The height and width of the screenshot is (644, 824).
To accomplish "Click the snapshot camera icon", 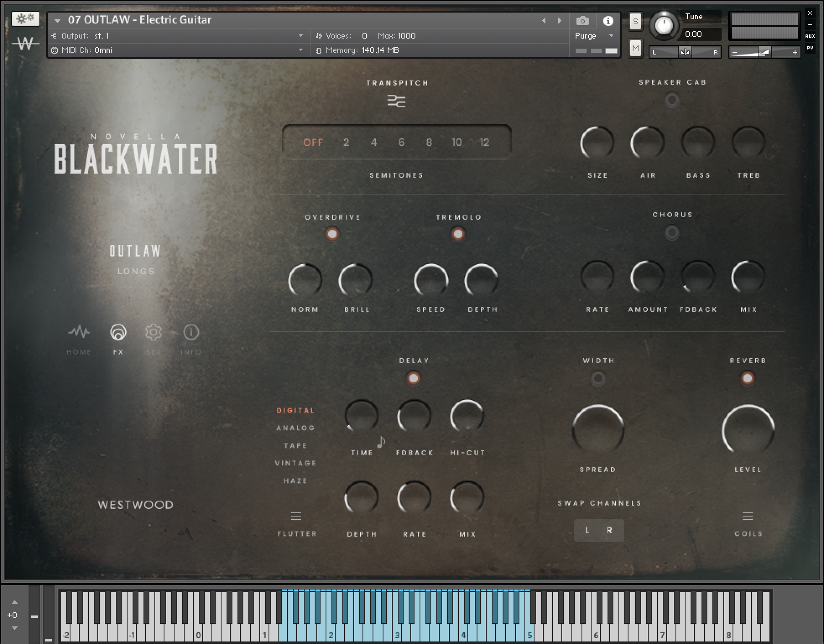I will [x=582, y=21].
